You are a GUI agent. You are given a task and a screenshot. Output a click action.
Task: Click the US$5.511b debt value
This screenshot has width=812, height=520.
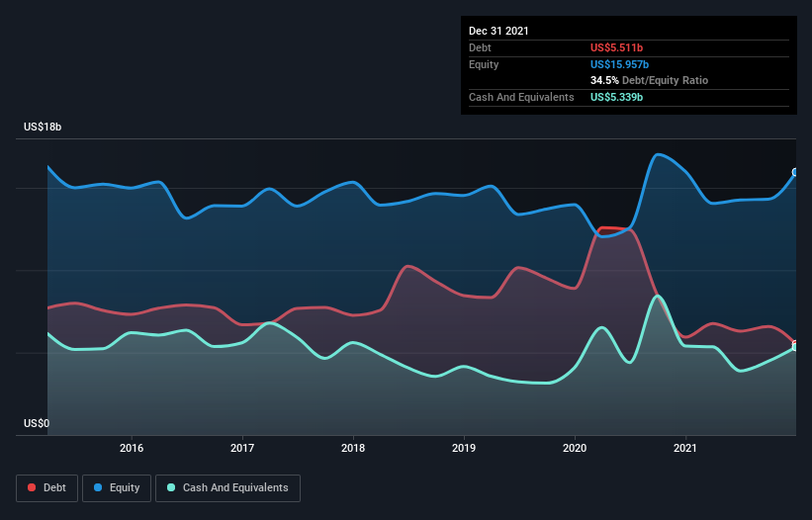(616, 47)
